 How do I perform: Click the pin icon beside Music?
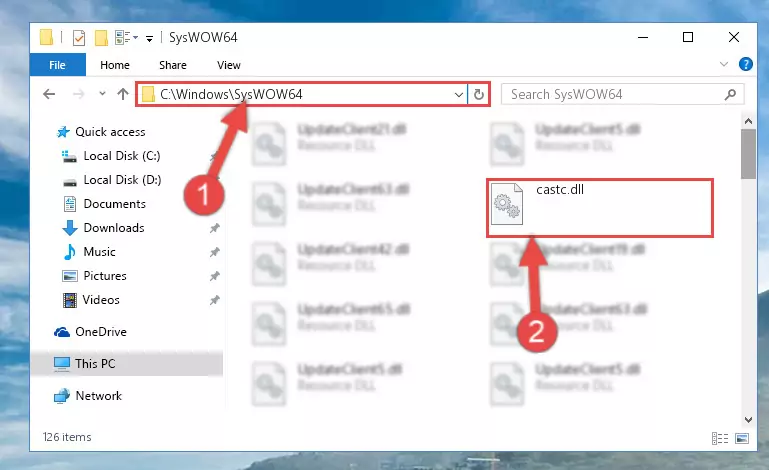pyautogui.click(x=214, y=252)
